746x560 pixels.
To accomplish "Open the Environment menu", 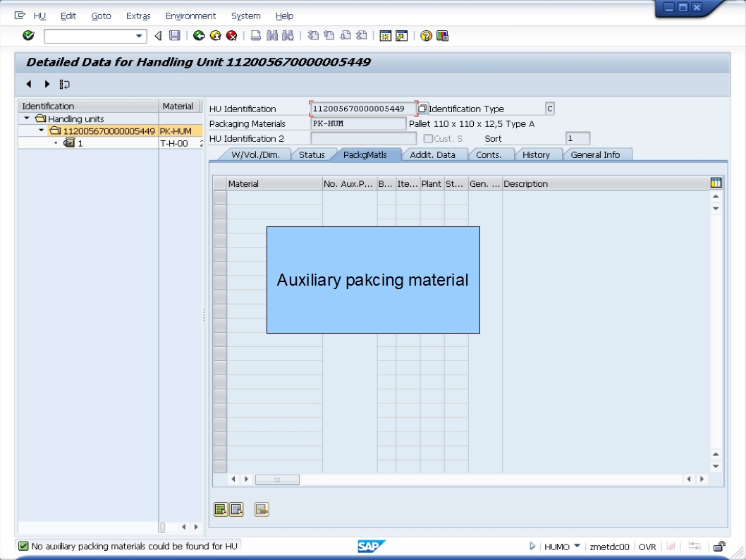I will [x=189, y=16].
